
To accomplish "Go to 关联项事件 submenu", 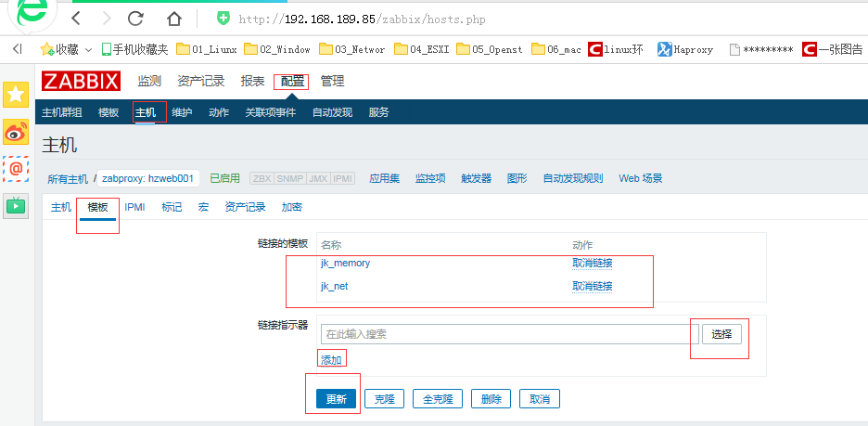I will (271, 112).
